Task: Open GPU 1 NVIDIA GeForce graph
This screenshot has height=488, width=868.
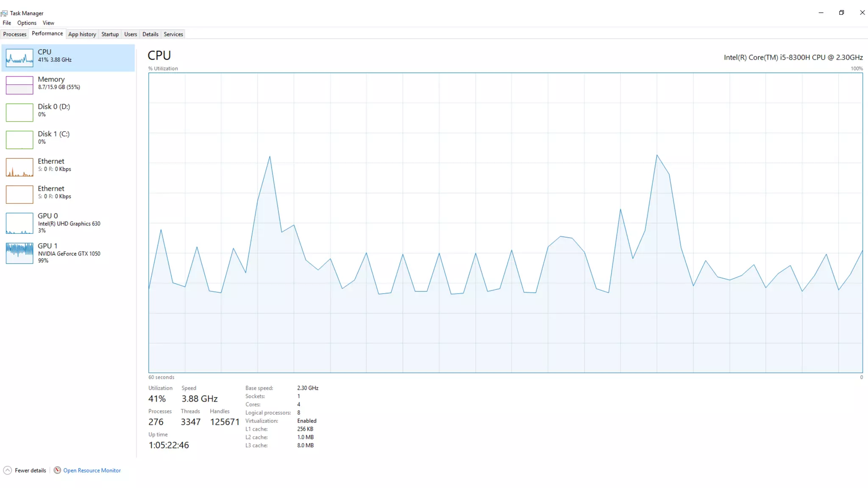Action: 19,253
